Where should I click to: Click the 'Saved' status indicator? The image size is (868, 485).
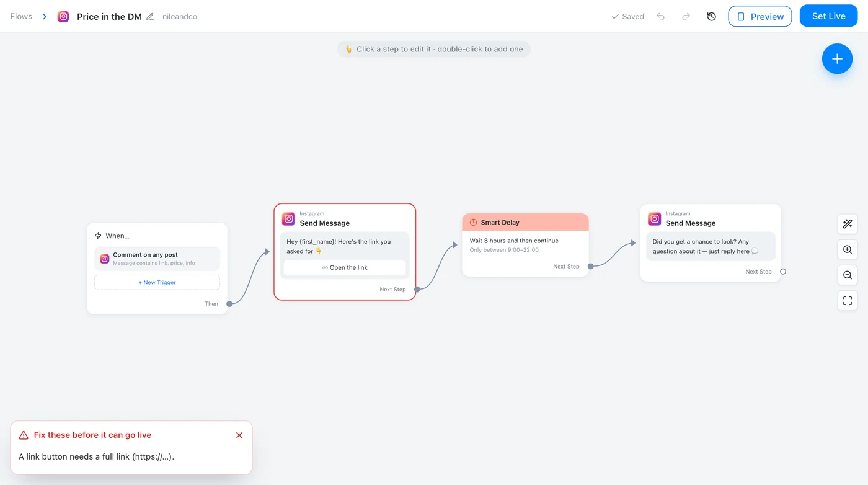coord(627,17)
